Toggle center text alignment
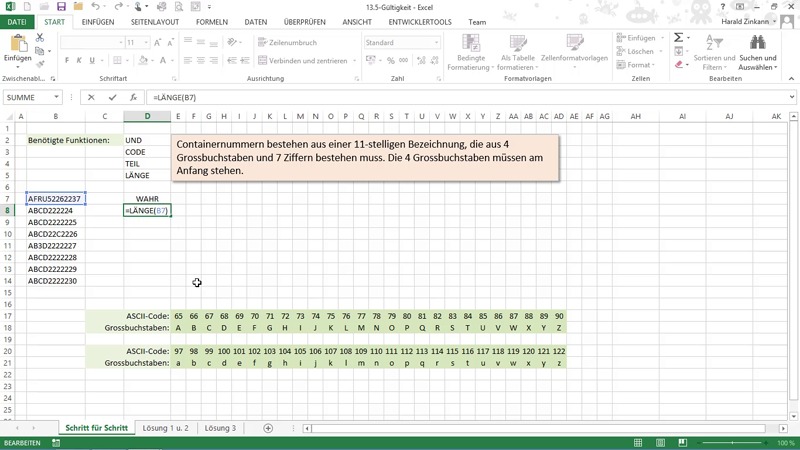 point(201,60)
